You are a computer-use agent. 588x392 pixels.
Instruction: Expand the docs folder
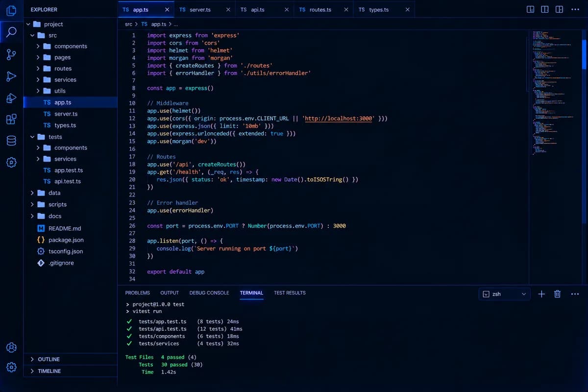[x=32, y=216]
